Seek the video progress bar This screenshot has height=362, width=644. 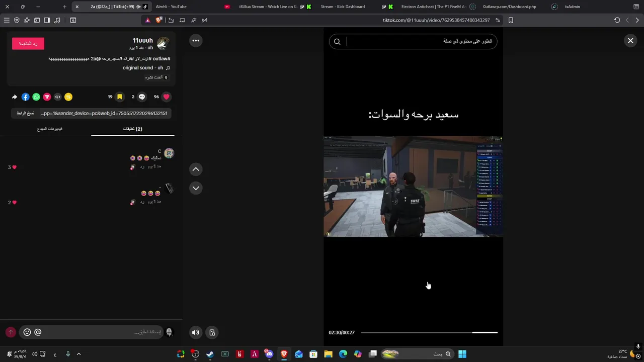point(429,332)
